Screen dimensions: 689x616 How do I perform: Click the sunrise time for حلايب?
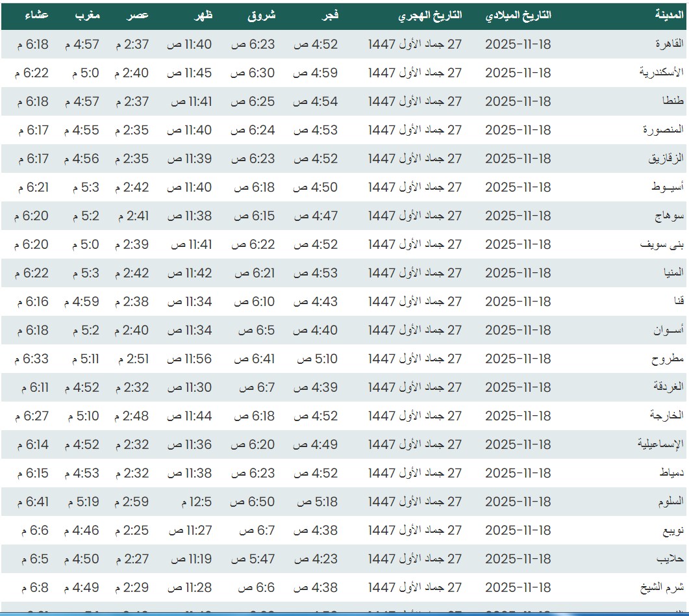(x=253, y=559)
